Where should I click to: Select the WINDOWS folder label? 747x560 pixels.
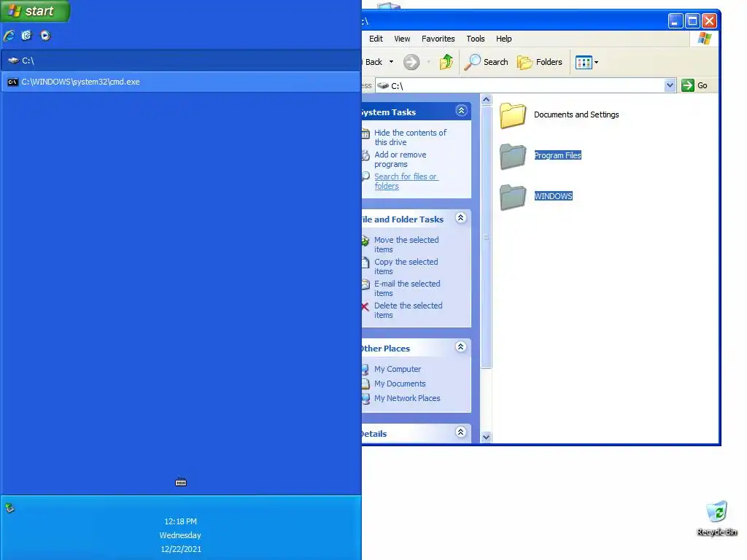coord(553,196)
